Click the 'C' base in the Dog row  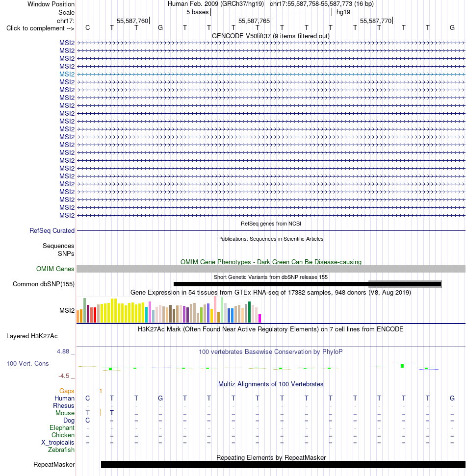pyautogui.click(x=87, y=420)
